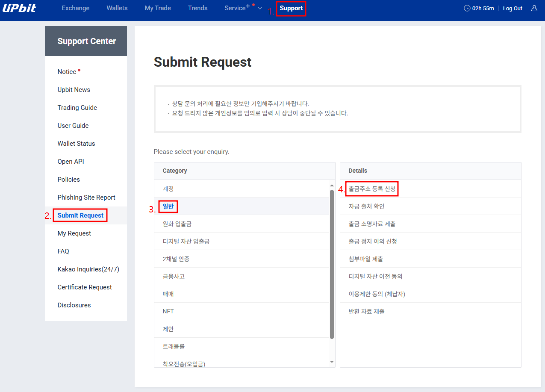
Task: Select the 일반 category
Action: (x=168, y=206)
